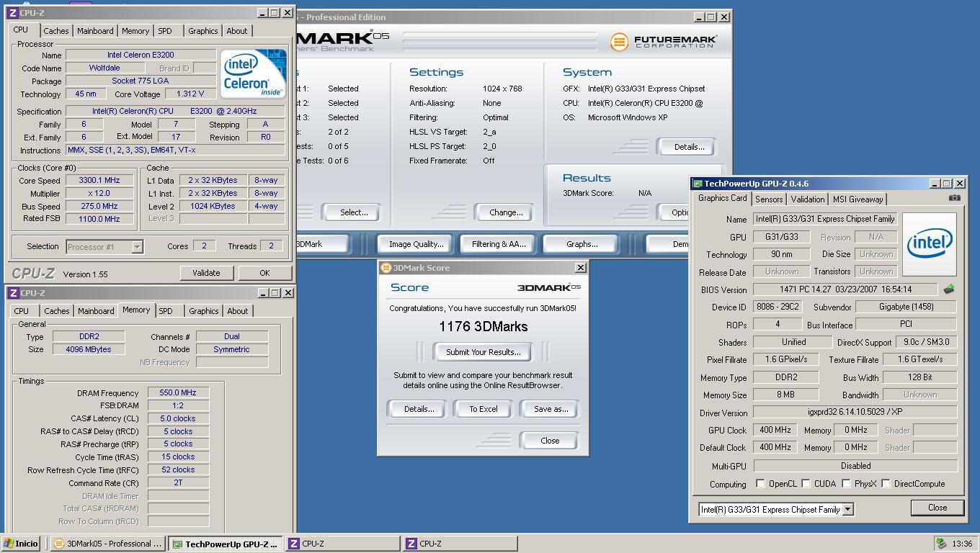Open SPD tab in top CPU-Z window

point(165,31)
